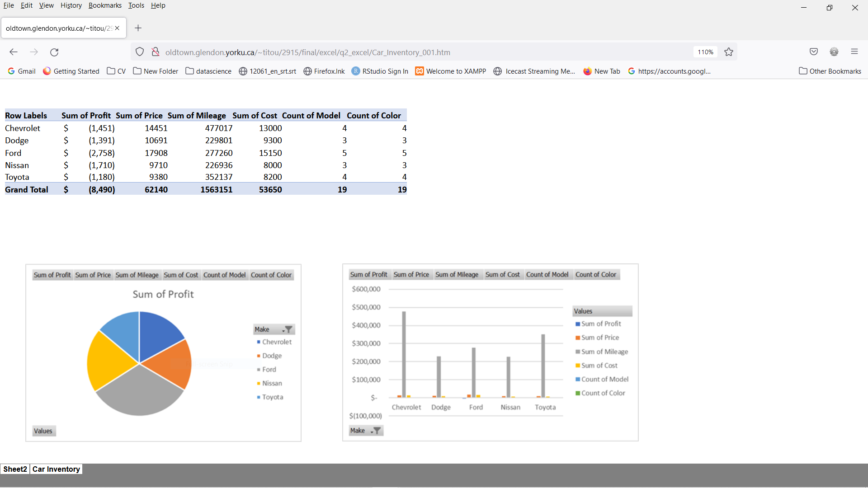
Task: Click the address bar URL
Action: point(308,52)
